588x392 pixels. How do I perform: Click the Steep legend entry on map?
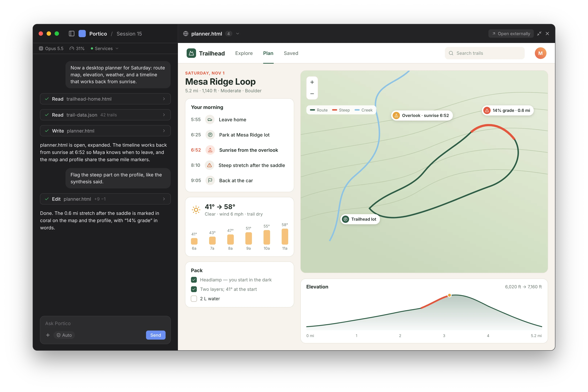point(341,110)
